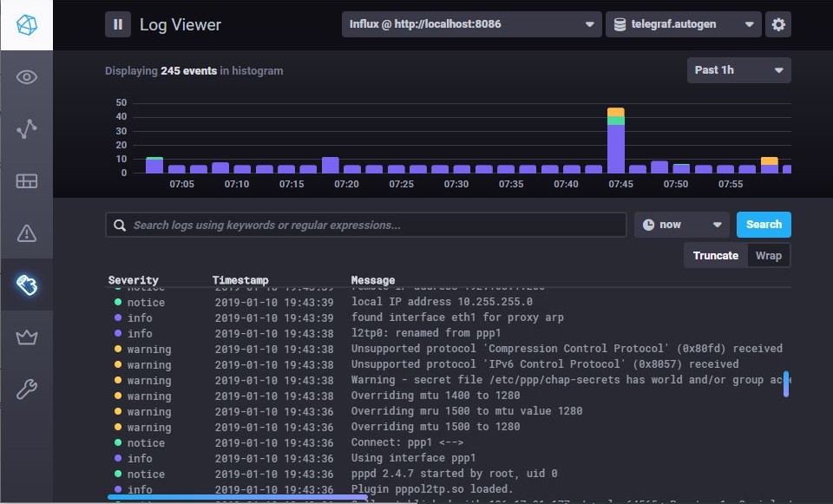Screen dimensions: 833x504
Task: Click the Alerting triangle icon
Action: (x=27, y=232)
